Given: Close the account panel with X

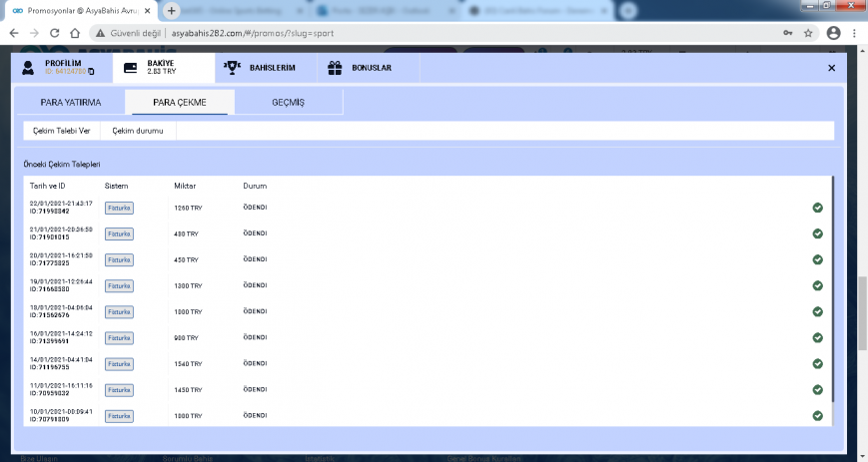Looking at the screenshot, I should 831,68.
